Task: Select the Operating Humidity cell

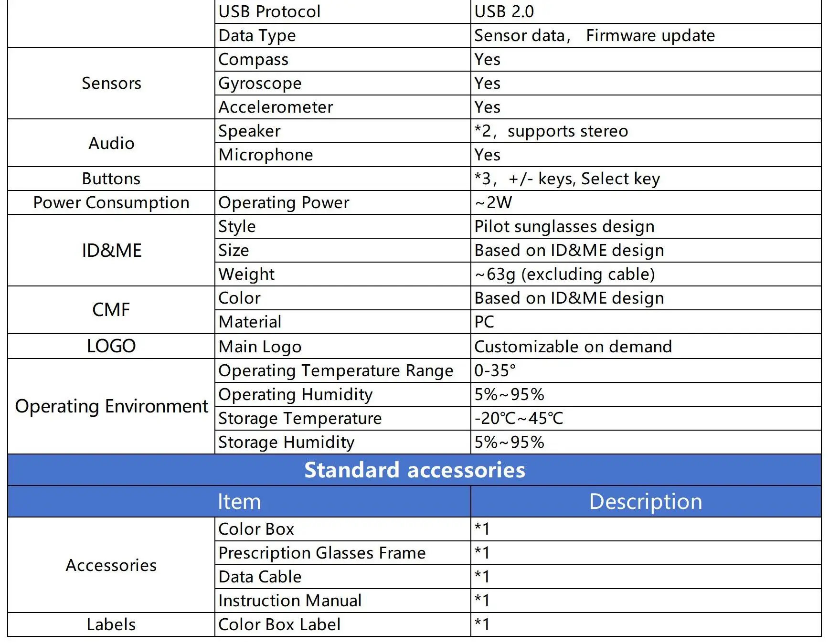Action: pos(343,394)
